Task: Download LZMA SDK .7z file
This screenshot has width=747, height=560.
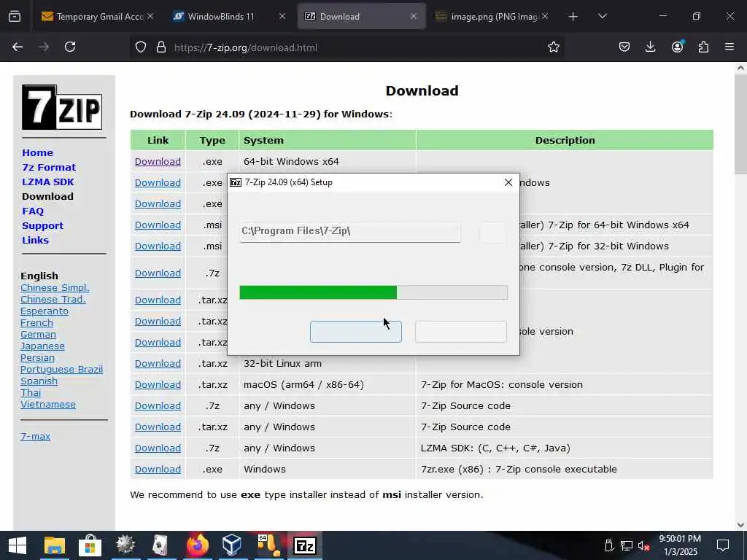Action: pos(158,448)
